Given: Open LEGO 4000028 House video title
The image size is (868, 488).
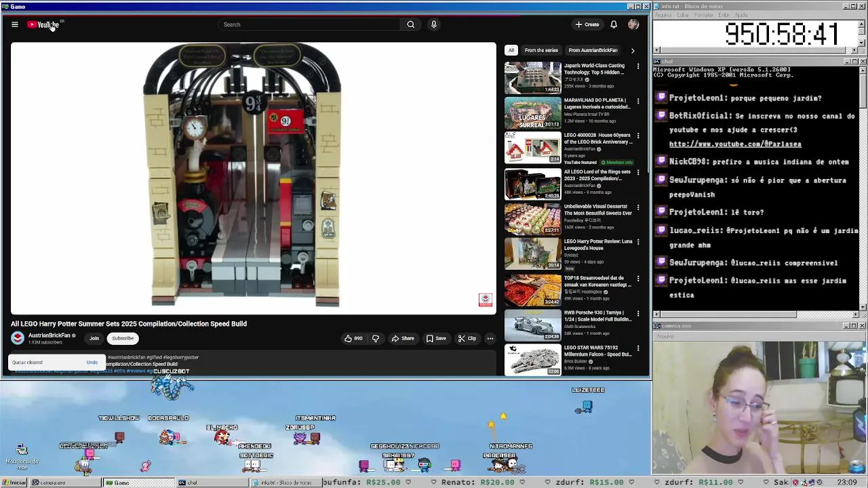Looking at the screenshot, I should [x=598, y=138].
